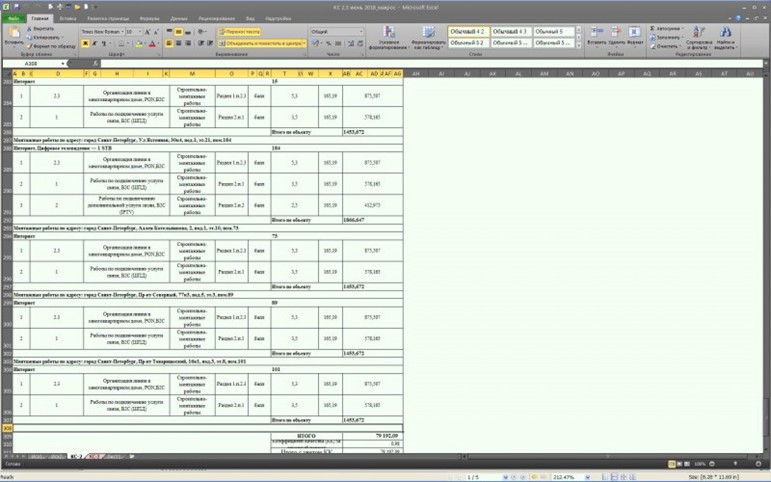Increase font size with the large A icon
Image resolution: width=771 pixels, height=482 pixels.
pos(147,31)
